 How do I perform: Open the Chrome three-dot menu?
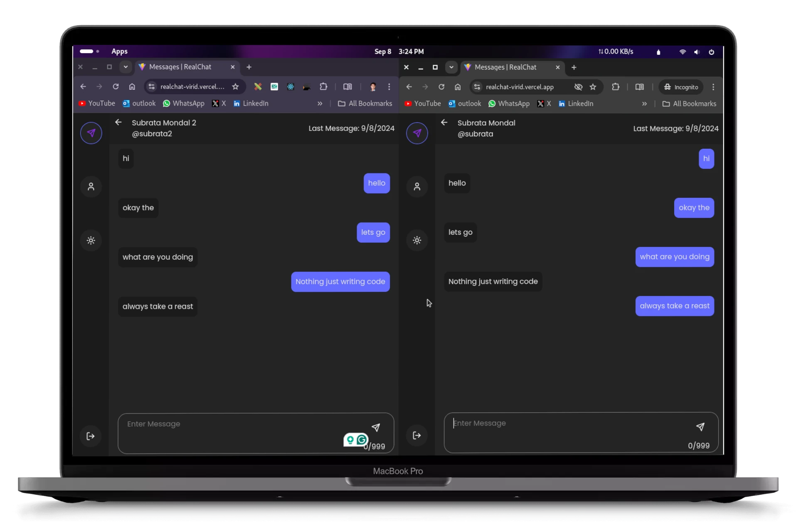(x=389, y=87)
